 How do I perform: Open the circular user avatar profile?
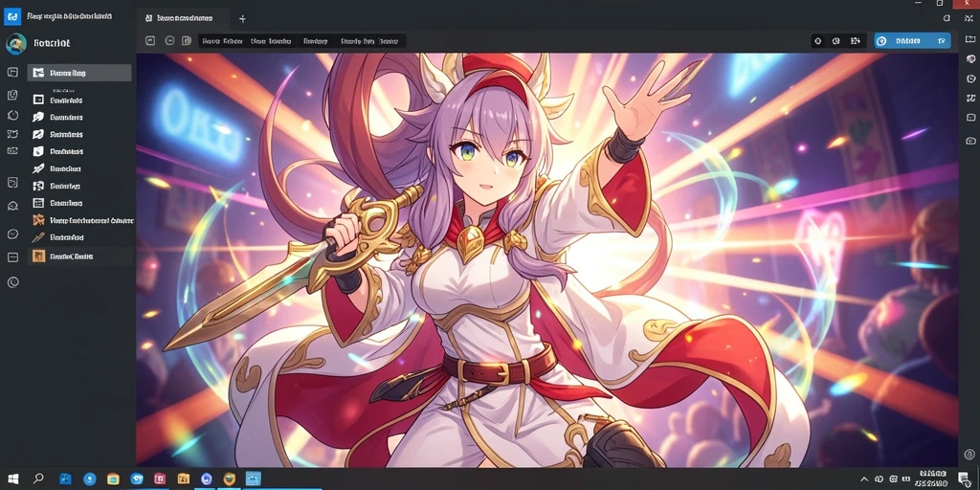point(15,44)
